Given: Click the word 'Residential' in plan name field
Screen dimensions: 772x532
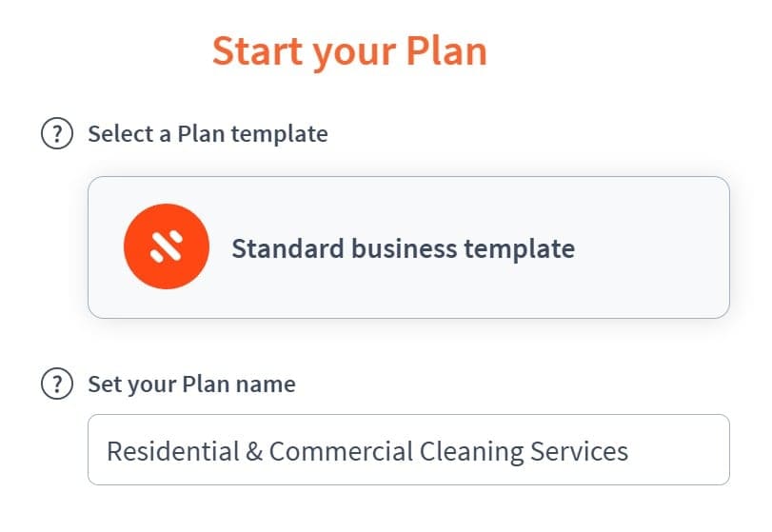Looking at the screenshot, I should [173, 451].
